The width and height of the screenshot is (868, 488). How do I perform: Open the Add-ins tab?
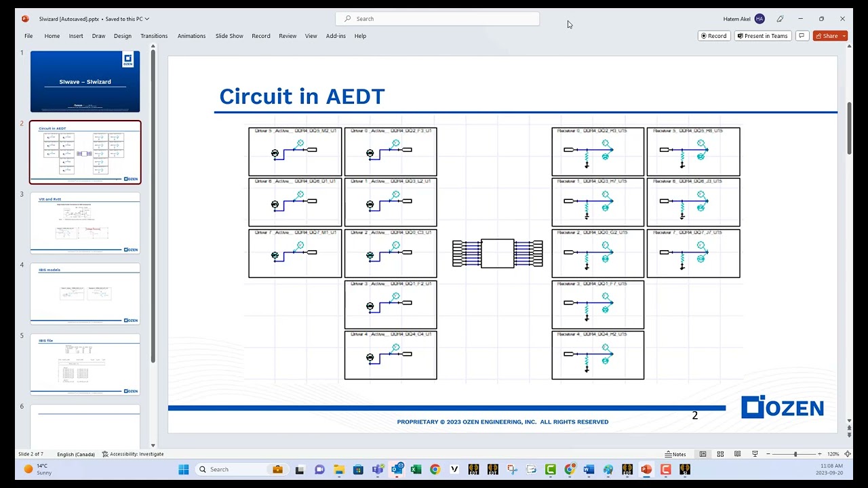(336, 36)
